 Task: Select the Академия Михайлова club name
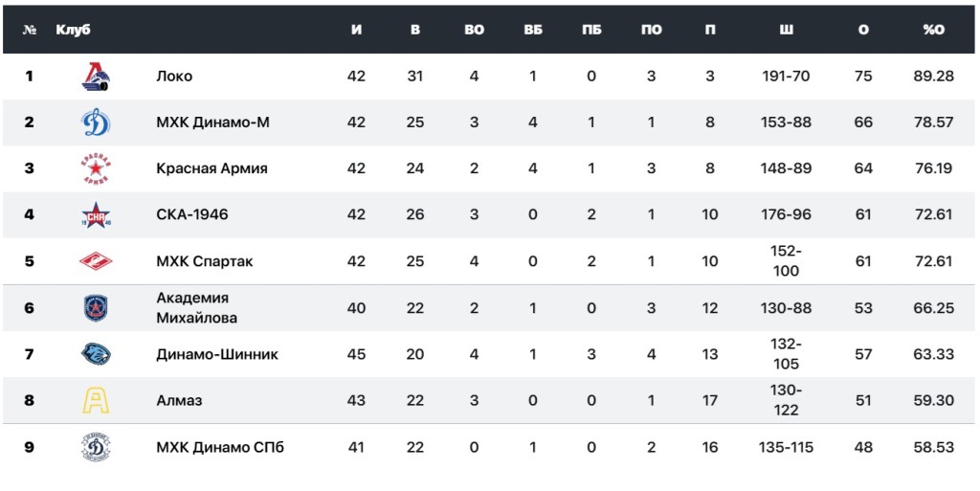(x=196, y=307)
